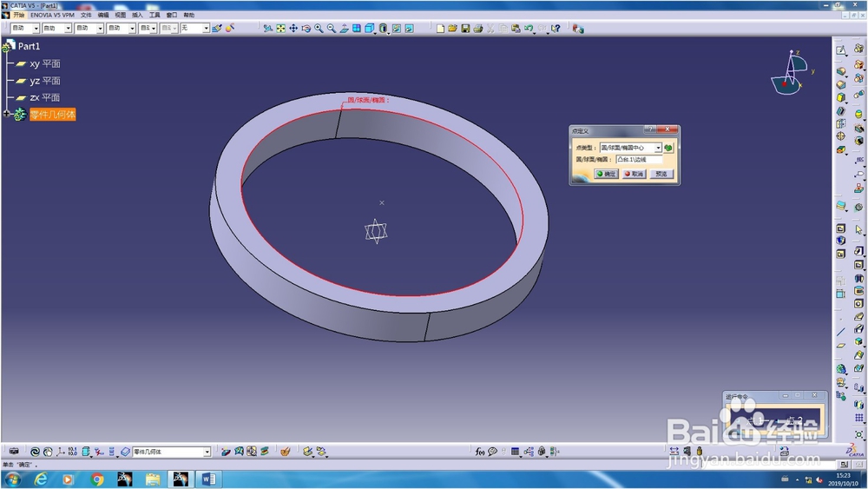Click the design table icon
868x489 pixels.
(516, 452)
